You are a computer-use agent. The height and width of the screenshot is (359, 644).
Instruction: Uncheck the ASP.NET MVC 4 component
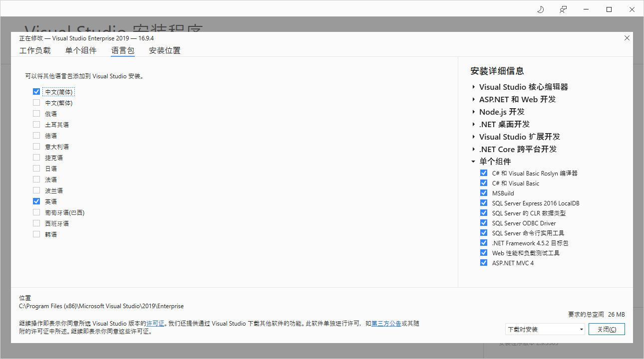pyautogui.click(x=483, y=263)
